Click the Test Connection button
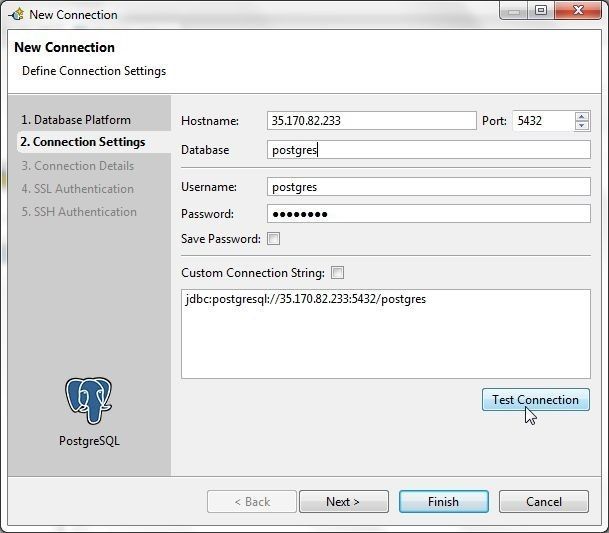This screenshot has height=533, width=609. tap(536, 399)
